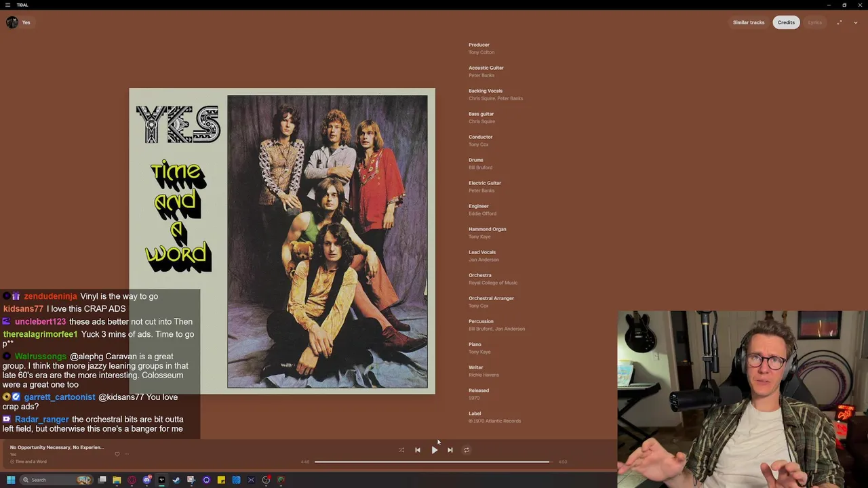Open Task View in the taskbar
This screenshot has width=868, height=488.
[102, 480]
